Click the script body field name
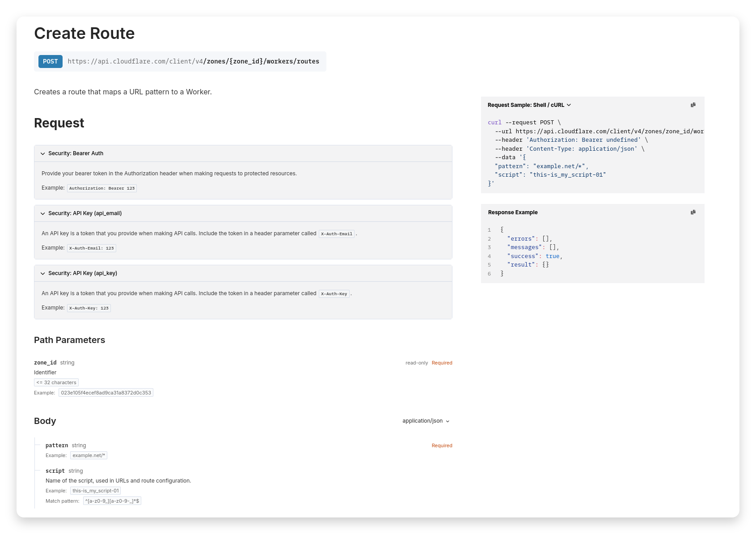Screen dimensions: 756x534 [x=55, y=471]
